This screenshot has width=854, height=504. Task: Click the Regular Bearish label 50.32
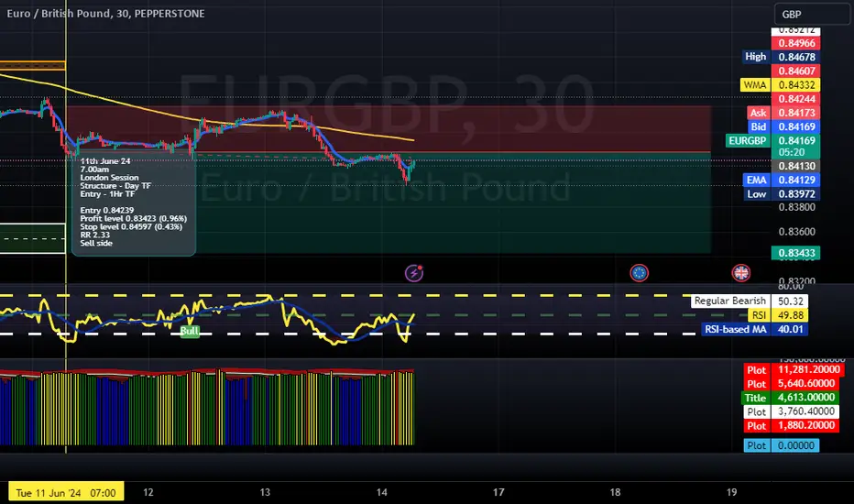point(750,301)
